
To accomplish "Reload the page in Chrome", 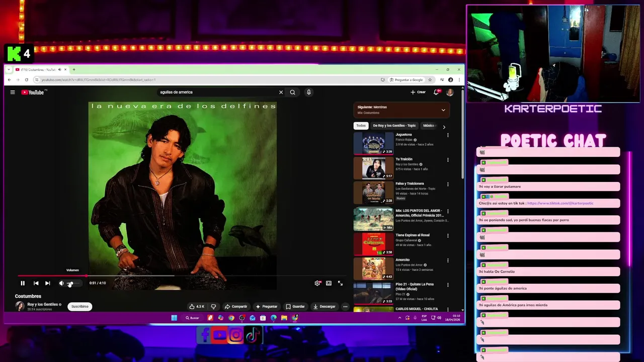I will (x=26, y=80).
